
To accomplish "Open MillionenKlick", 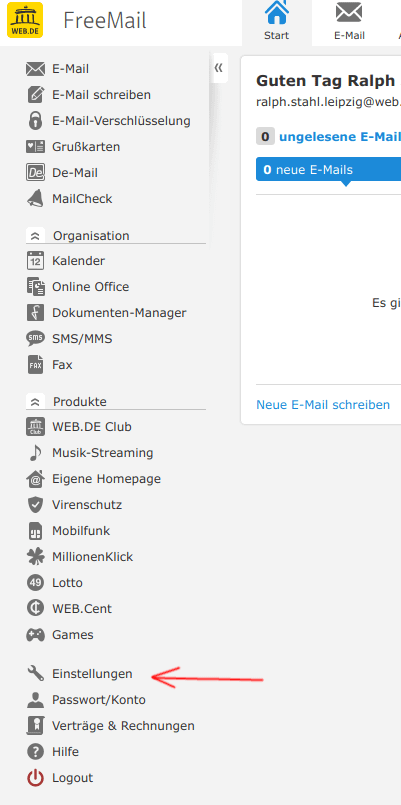I will coord(92,557).
